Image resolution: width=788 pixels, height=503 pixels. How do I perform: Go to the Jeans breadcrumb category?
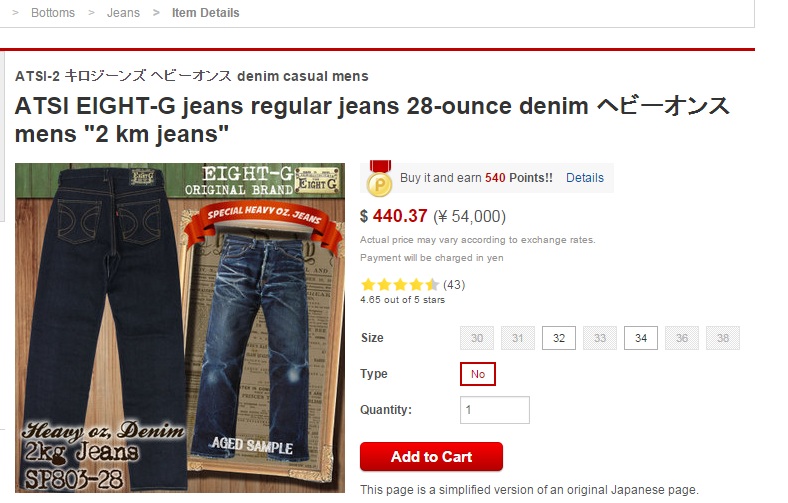click(x=123, y=13)
